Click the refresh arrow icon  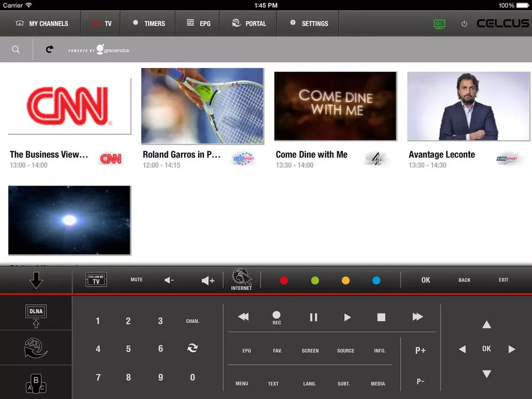(50, 49)
